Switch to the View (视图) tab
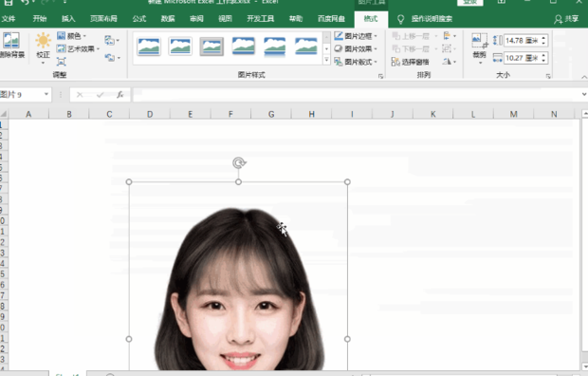Image resolution: width=588 pixels, height=376 pixels. click(x=225, y=18)
